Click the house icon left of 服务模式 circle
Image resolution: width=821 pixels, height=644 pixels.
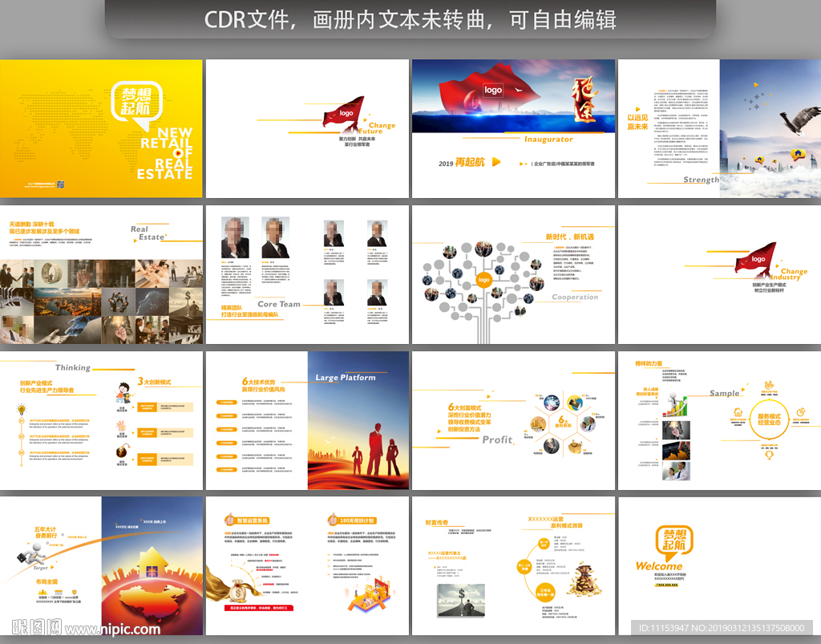coord(738,412)
